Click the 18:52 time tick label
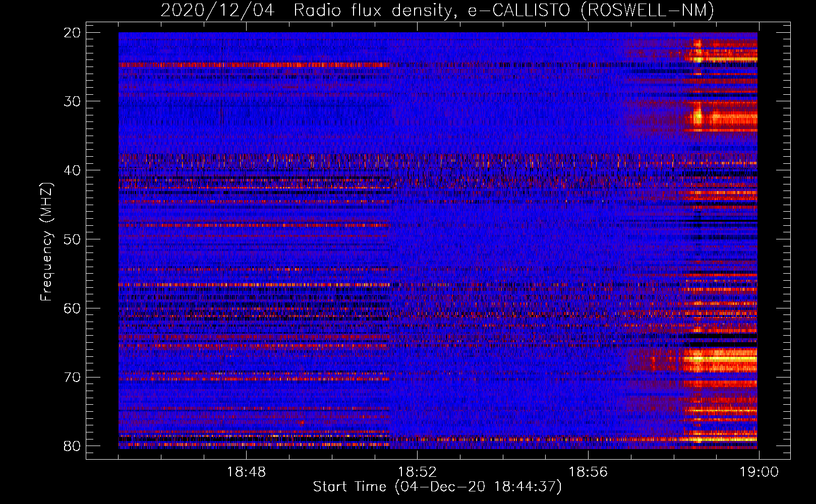Screen dimensions: 816x504 417,472
